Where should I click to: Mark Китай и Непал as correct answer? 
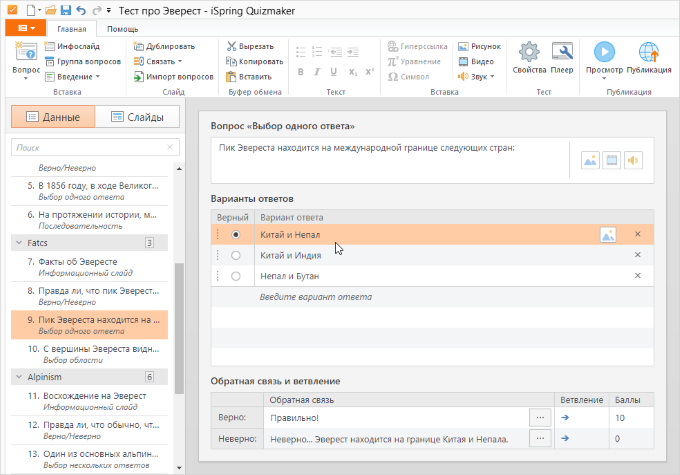coord(235,235)
